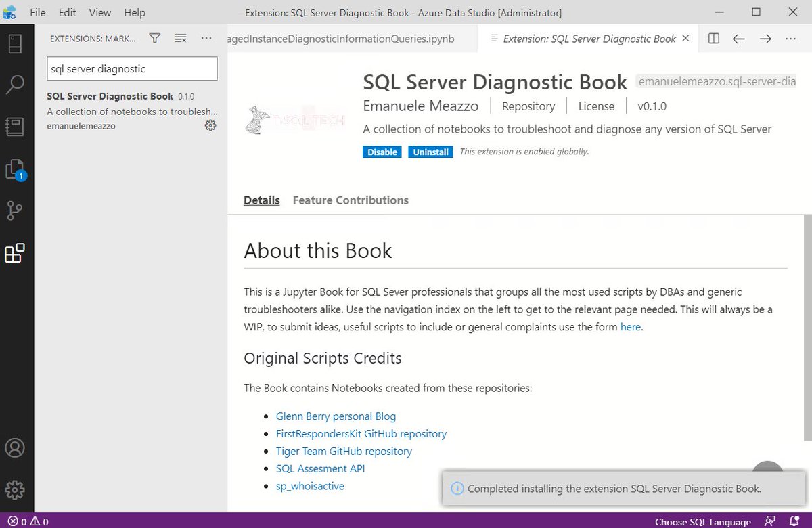Open the Accounts icon
Image resolution: width=812 pixels, height=528 pixels.
pyautogui.click(x=15, y=448)
